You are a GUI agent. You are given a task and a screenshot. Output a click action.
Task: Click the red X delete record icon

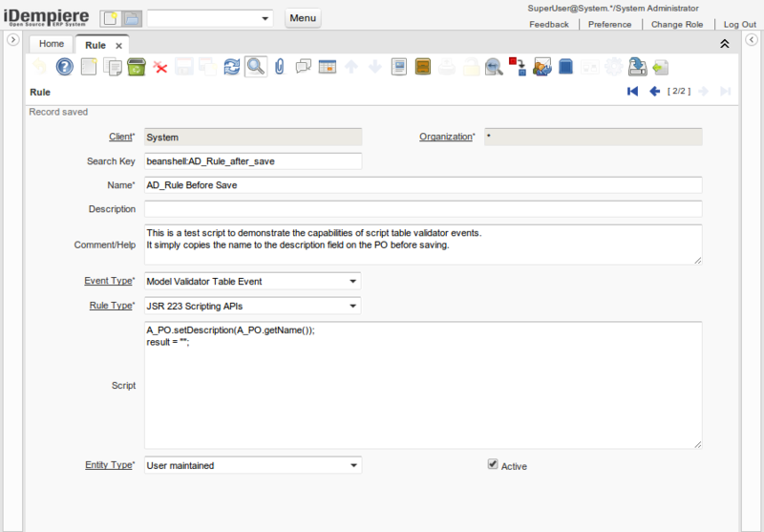(x=160, y=67)
